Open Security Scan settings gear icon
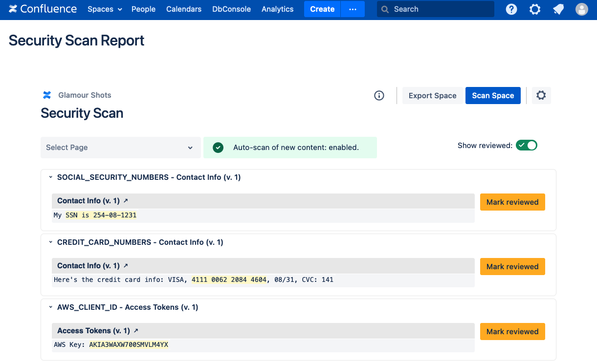597x364 pixels. tap(541, 96)
